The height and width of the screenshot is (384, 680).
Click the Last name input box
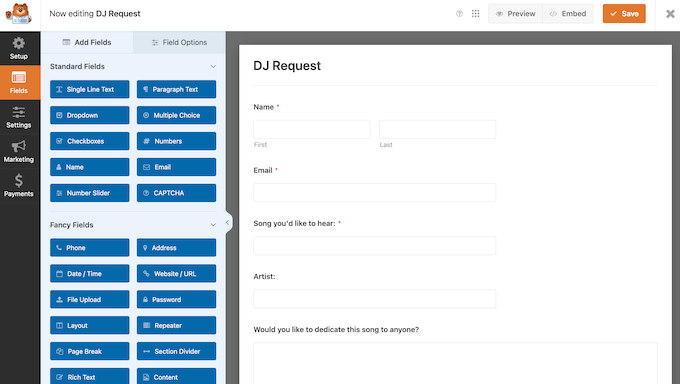point(438,129)
